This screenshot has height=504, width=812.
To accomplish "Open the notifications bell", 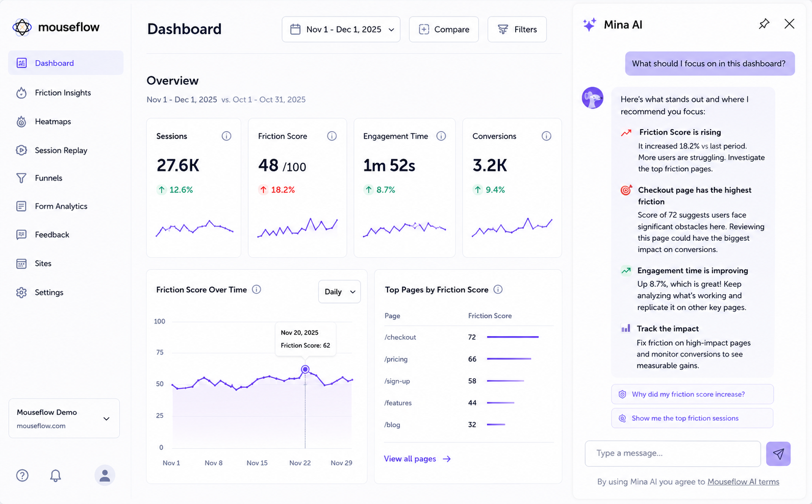I will [x=56, y=475].
